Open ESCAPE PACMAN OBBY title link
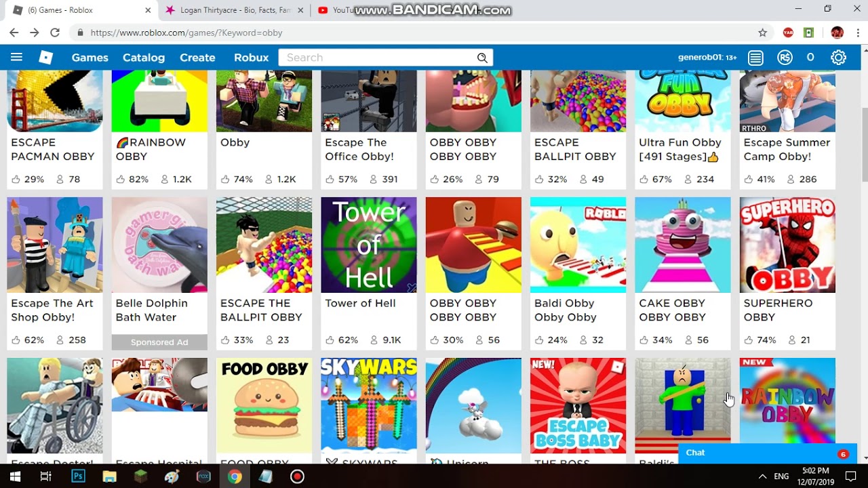Image resolution: width=868 pixels, height=488 pixels. coord(53,149)
